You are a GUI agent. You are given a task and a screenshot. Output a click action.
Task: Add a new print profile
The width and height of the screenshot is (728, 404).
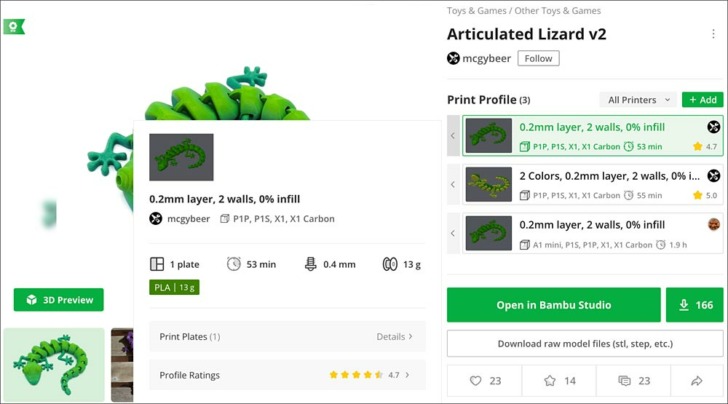click(x=702, y=100)
